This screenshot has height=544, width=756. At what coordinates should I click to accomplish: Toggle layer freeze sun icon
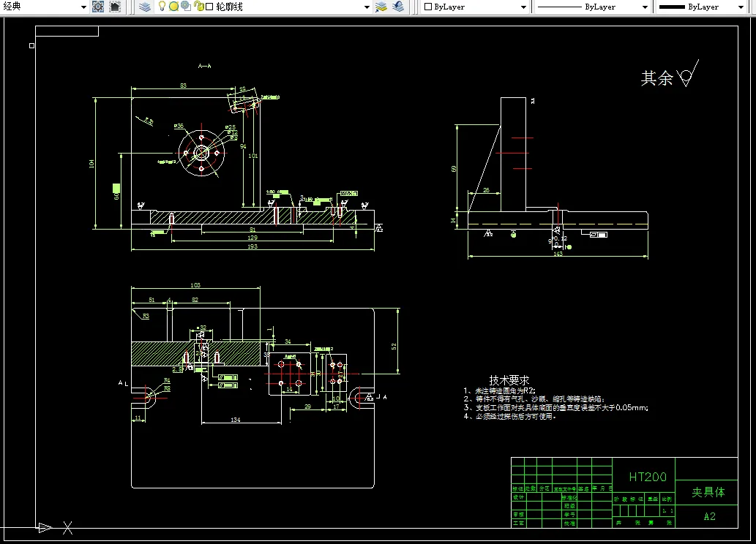173,7
